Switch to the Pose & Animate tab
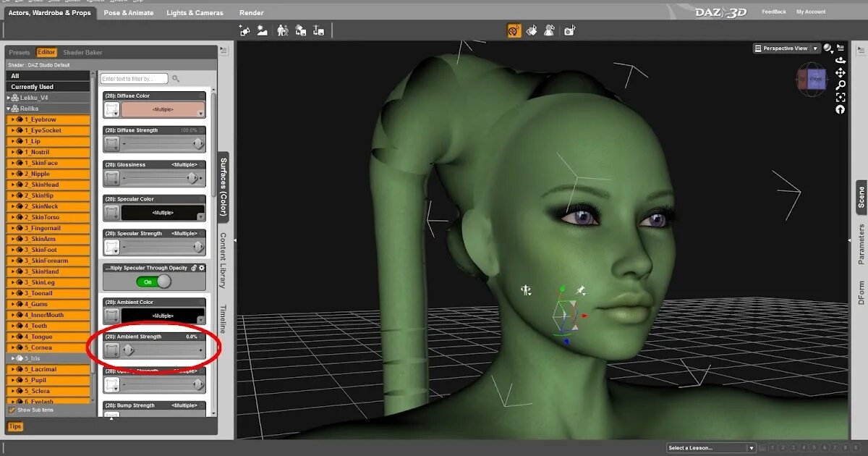Image resolution: width=868 pixels, height=456 pixels. (x=127, y=12)
